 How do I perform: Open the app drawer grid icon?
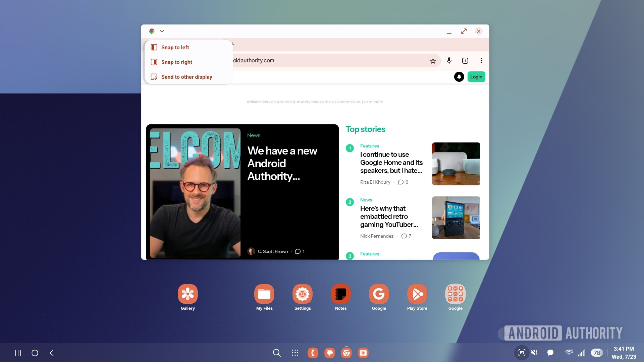point(295,353)
